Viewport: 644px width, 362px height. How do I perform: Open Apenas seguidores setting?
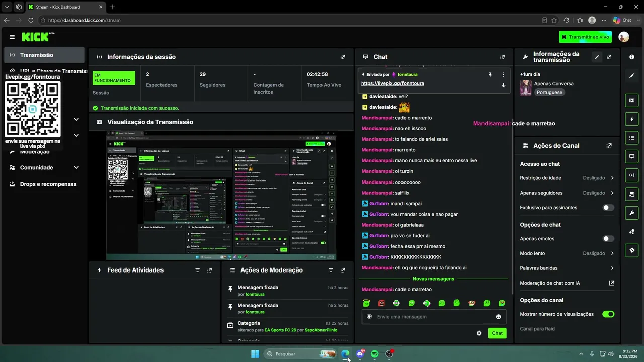[x=567, y=193]
